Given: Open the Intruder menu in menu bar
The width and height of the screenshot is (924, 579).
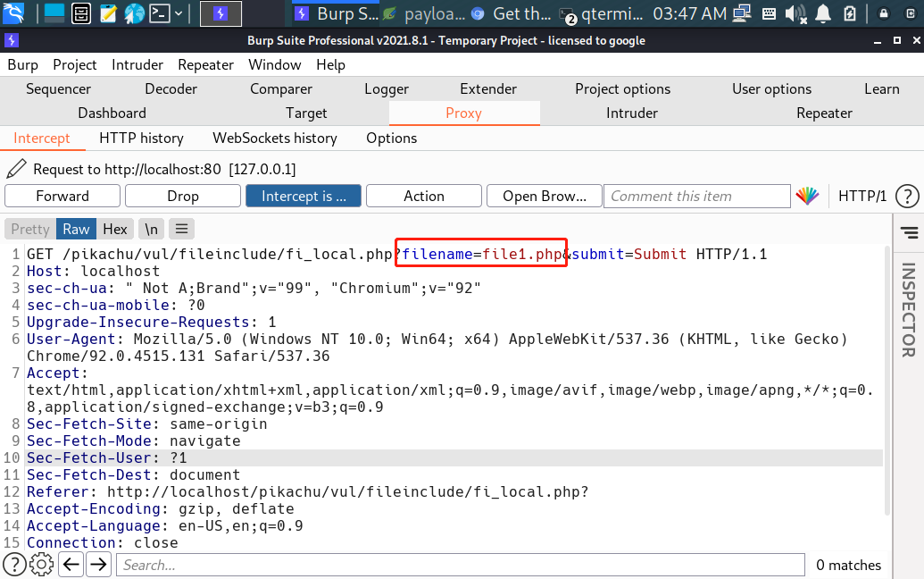Looking at the screenshot, I should pyautogui.click(x=137, y=65).
